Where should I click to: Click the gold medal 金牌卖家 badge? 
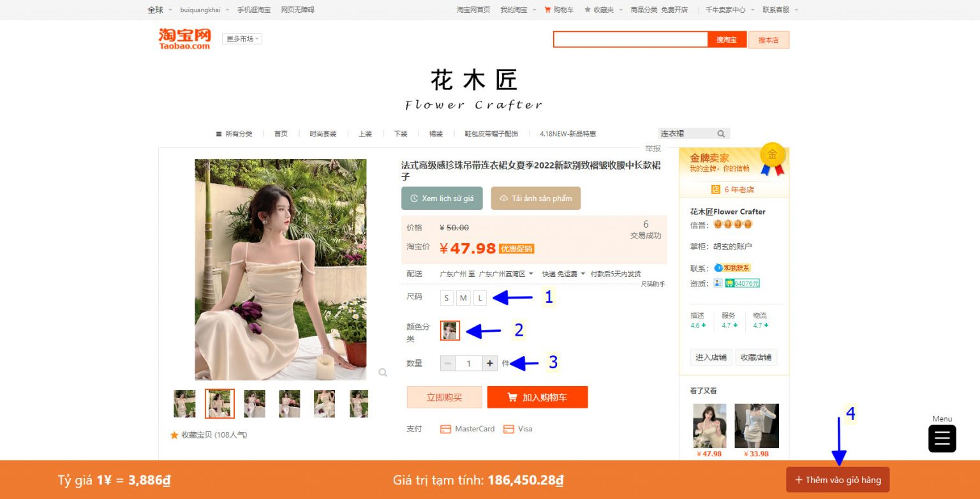pyautogui.click(x=772, y=158)
